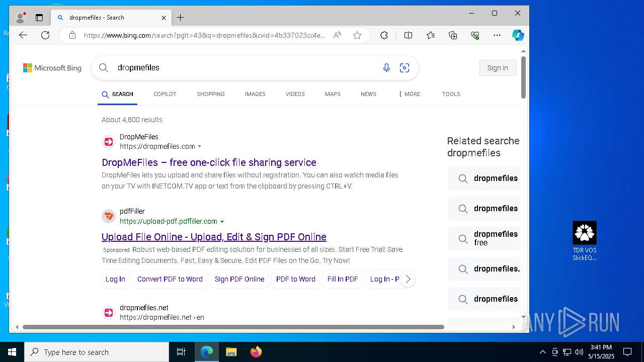
Task: Open the notification center
Action: pos(627,352)
